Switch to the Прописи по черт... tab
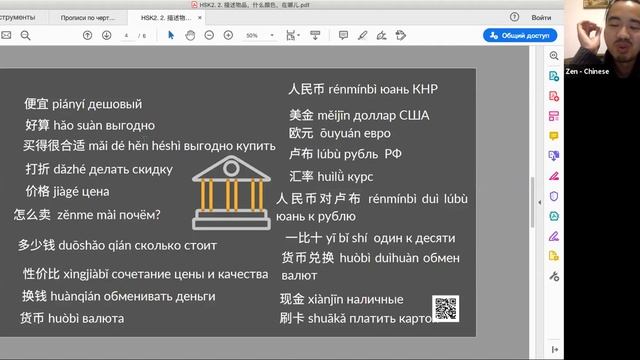 coord(87,18)
